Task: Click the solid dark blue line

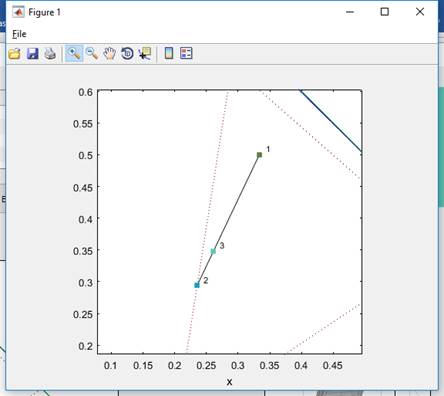Action: click(331, 121)
